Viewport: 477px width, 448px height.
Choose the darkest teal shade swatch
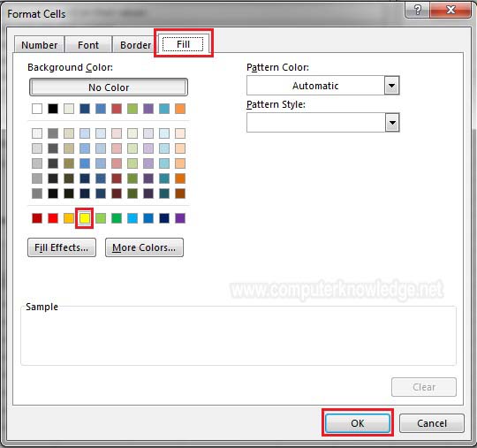point(164,194)
